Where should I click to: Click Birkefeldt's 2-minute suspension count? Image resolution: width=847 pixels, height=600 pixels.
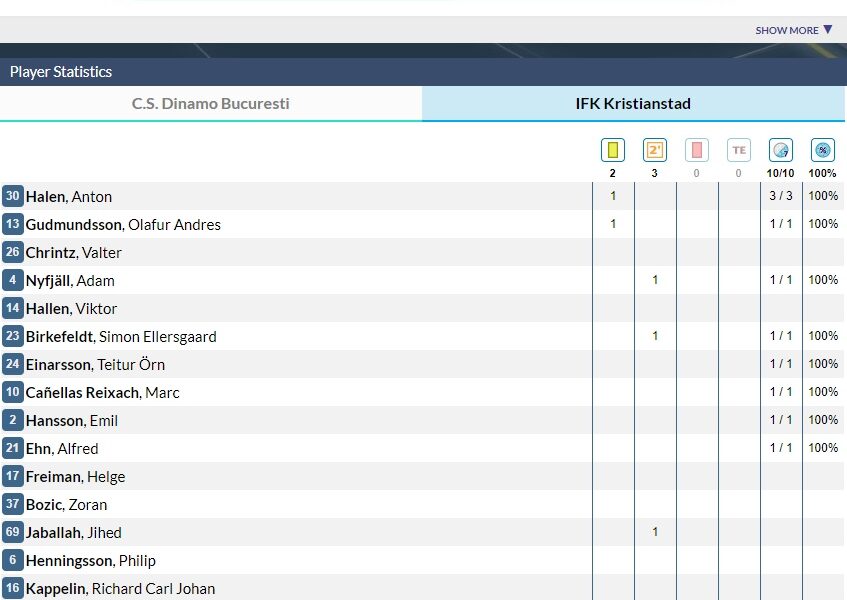655,336
